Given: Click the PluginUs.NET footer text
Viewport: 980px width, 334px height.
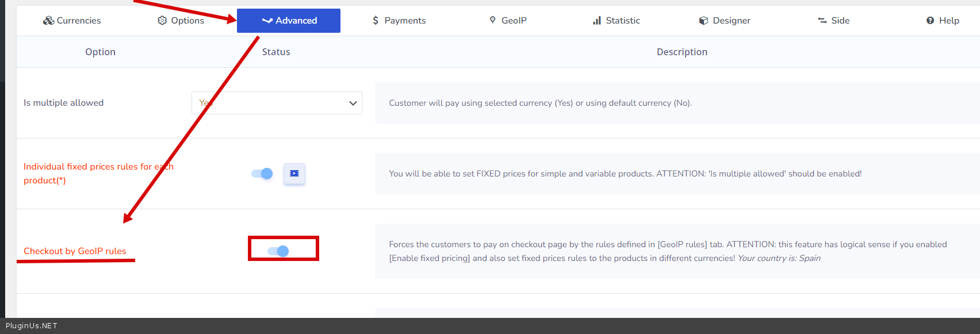Looking at the screenshot, I should tap(32, 326).
